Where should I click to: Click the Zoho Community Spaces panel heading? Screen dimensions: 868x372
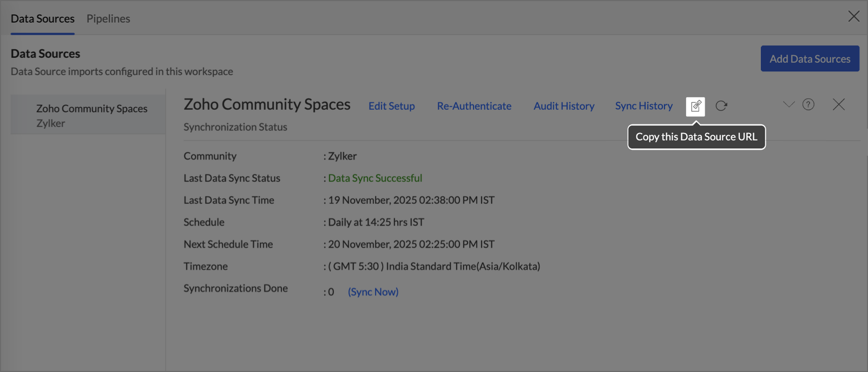pos(267,104)
